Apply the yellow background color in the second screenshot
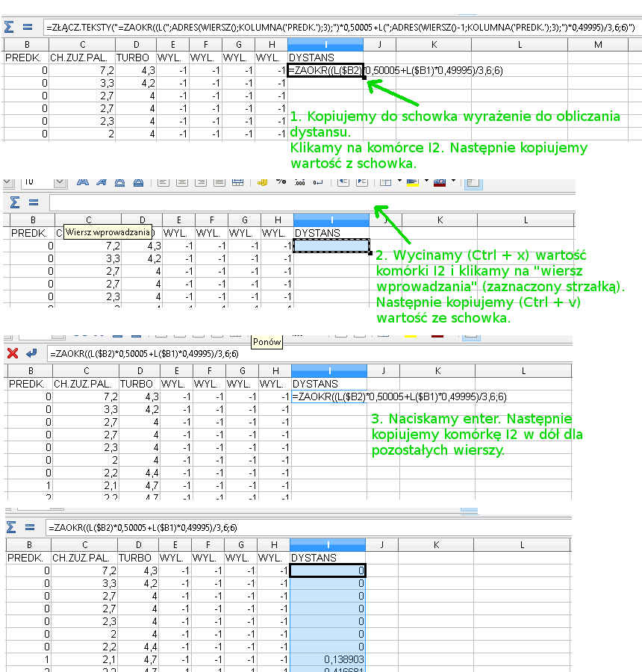Viewport: 642px width, 672px height. 412,182
